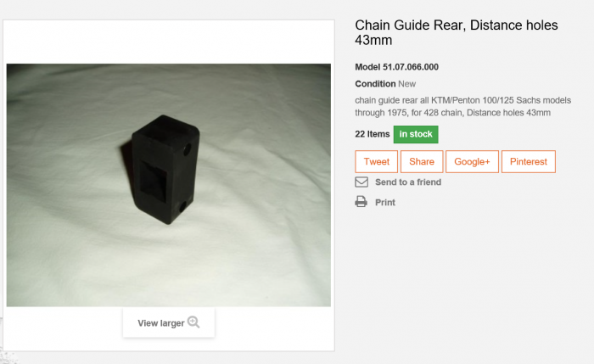The image size is (594, 364).
Task: Click the KTM/Penton description paragraph
Action: [x=463, y=106]
